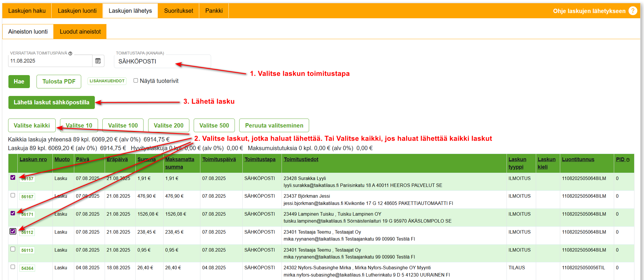This screenshot has height=280, width=644.
Task: Enable the Näytä tuoterivit checkbox
Action: tap(136, 81)
